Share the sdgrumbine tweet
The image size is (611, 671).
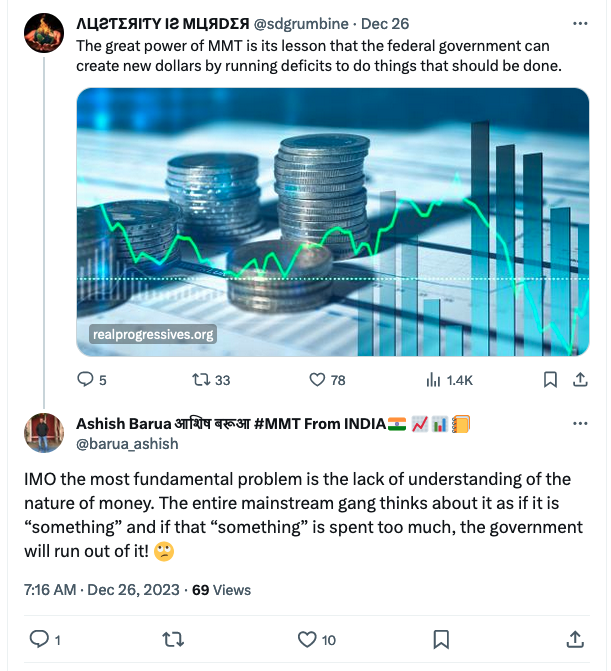point(579,380)
